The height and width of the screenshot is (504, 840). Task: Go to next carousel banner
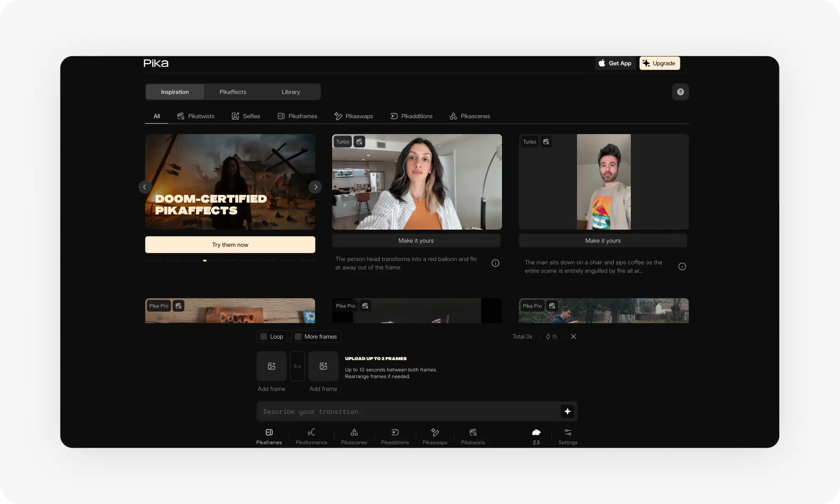coord(315,187)
